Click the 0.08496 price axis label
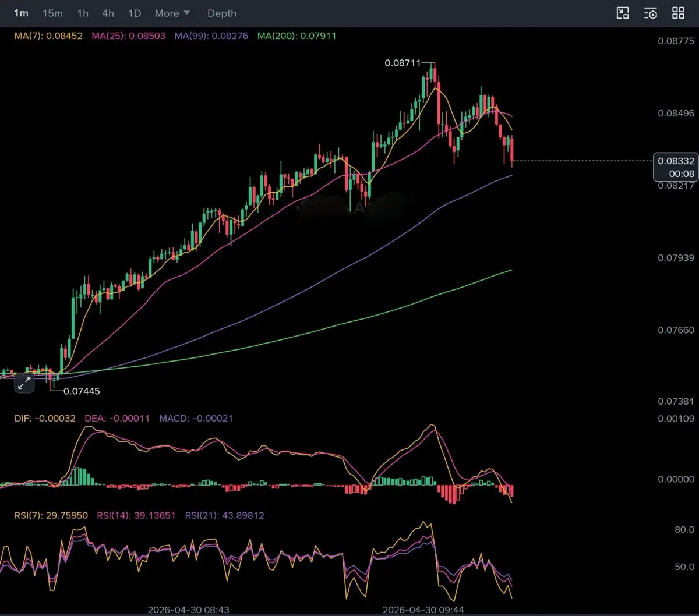 click(x=676, y=113)
